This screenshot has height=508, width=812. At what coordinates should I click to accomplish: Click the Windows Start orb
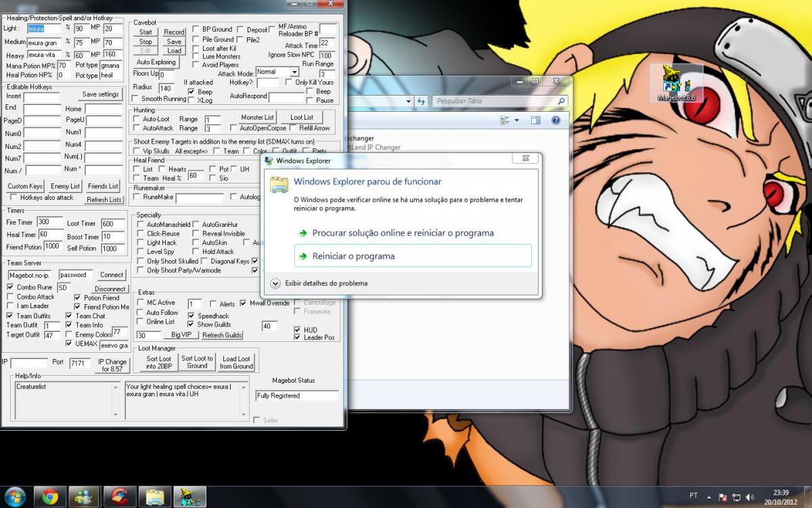point(14,496)
